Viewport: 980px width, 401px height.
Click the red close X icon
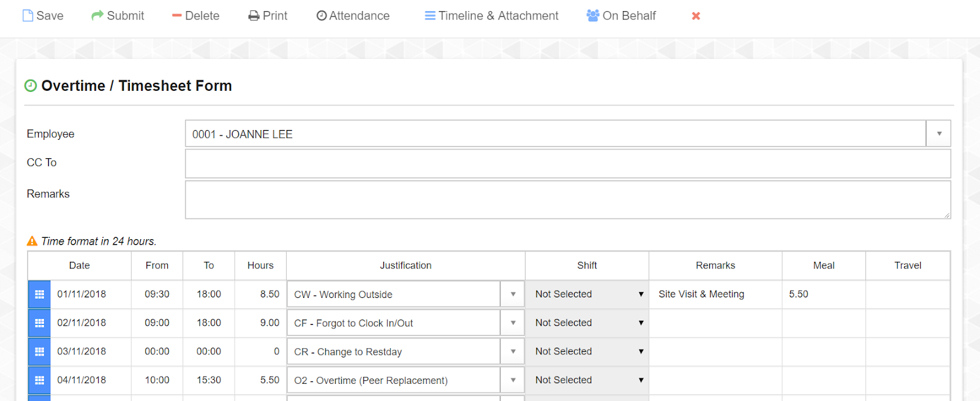[x=696, y=16]
